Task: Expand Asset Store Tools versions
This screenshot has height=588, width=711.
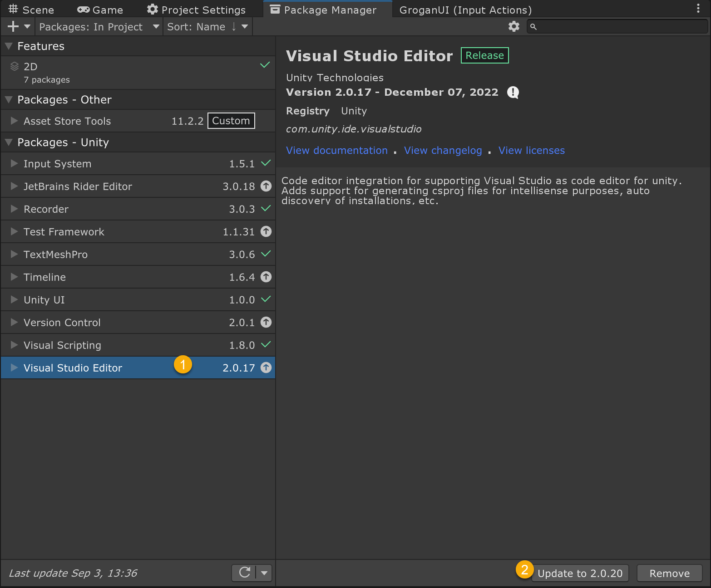Action: click(14, 121)
